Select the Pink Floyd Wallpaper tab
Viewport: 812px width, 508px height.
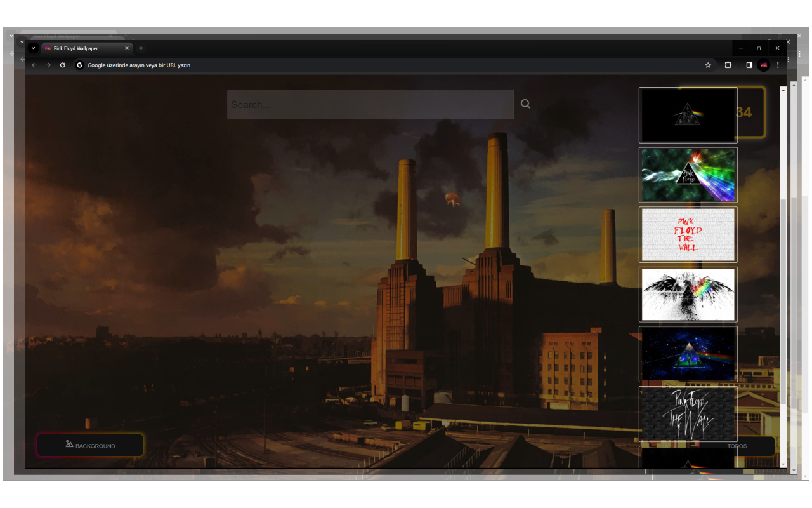[87, 48]
